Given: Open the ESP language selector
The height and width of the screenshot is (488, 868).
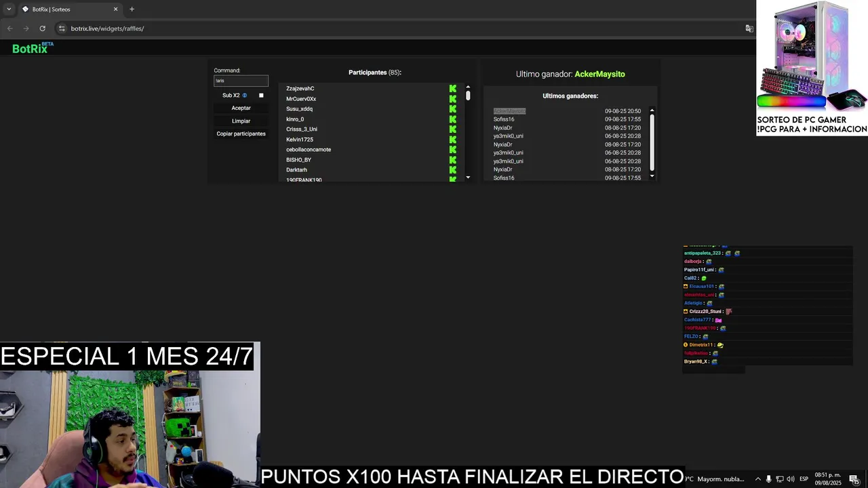Looking at the screenshot, I should (x=804, y=479).
